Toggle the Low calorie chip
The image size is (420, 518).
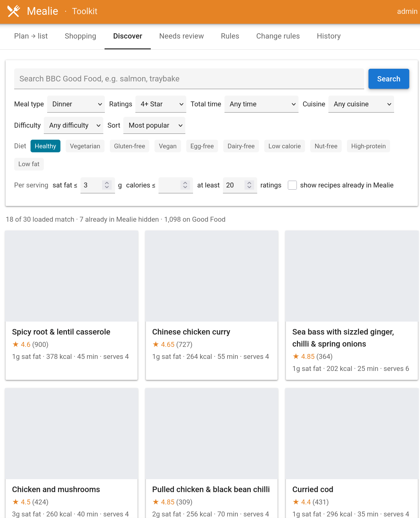pos(284,146)
